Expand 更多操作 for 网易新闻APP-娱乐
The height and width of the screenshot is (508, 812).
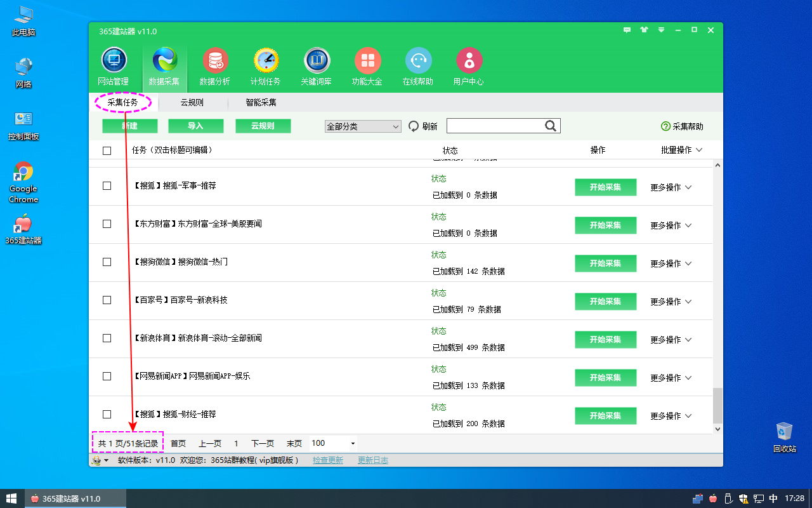pyautogui.click(x=671, y=378)
